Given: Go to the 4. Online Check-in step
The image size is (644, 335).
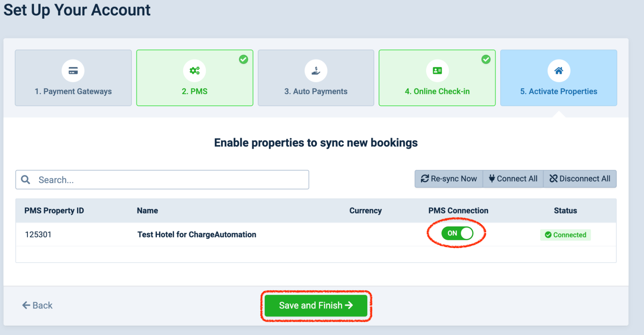Looking at the screenshot, I should coord(437,91).
